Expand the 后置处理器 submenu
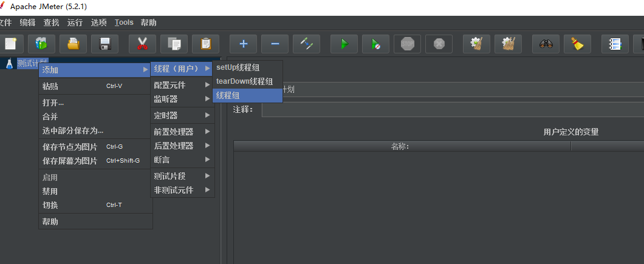 (x=182, y=146)
